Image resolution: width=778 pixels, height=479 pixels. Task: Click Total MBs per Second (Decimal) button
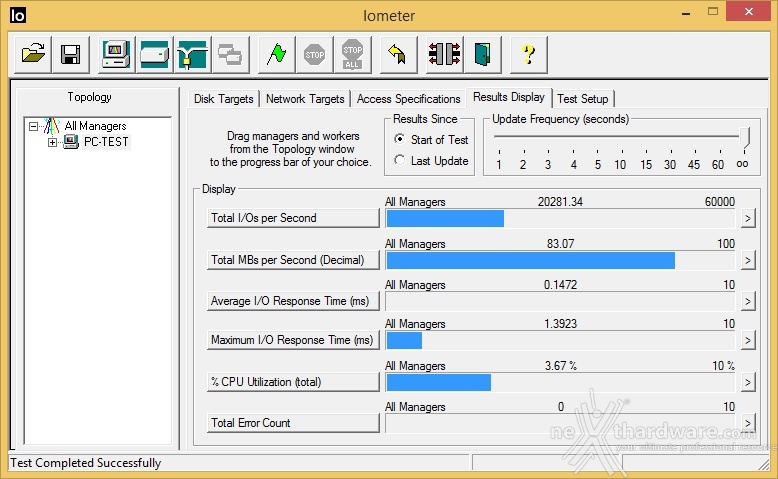click(293, 260)
